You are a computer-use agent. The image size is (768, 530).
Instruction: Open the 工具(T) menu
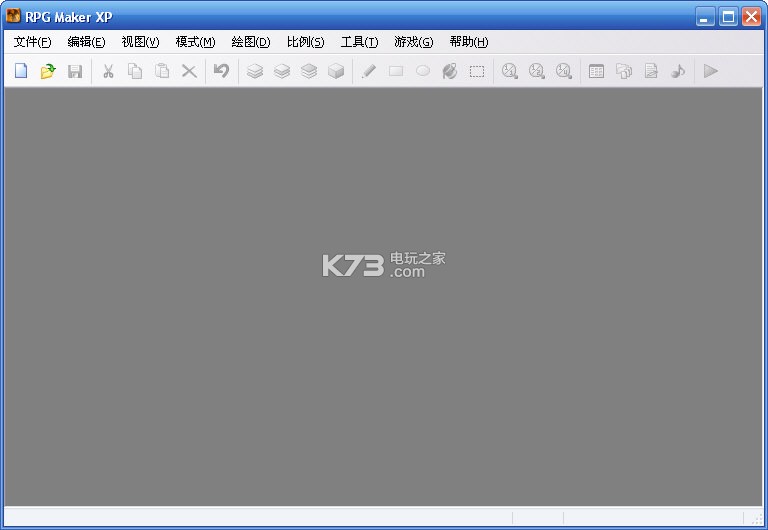[359, 42]
